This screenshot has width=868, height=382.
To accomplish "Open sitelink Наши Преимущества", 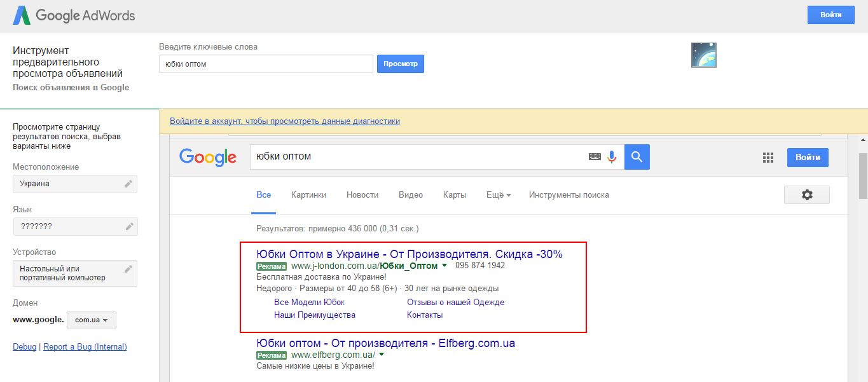I will [x=315, y=315].
